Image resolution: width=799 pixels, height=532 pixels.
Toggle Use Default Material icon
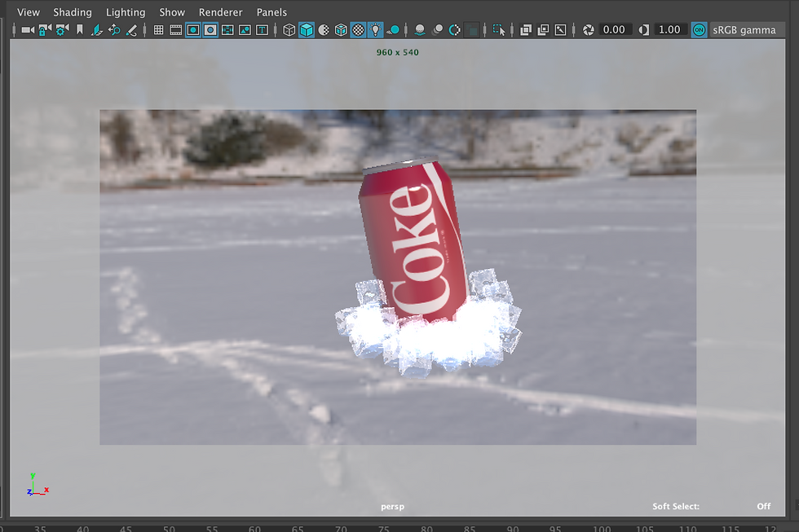coord(324,30)
